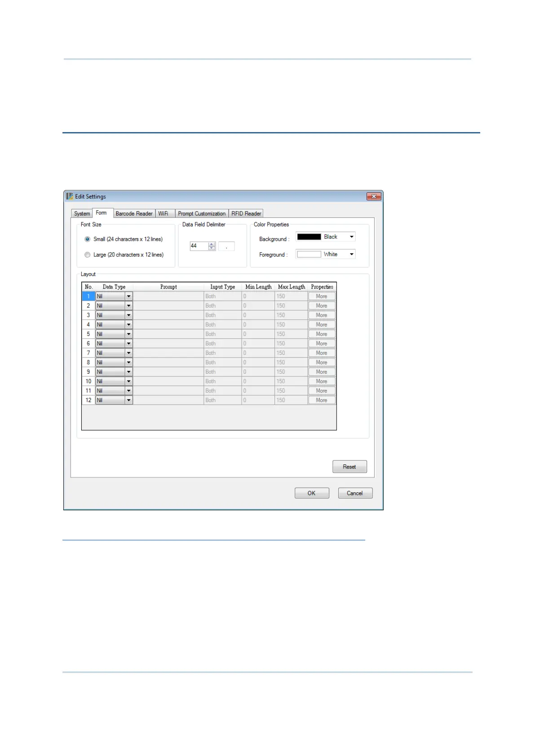This screenshot has width=535, height=756.
Task: Click the Min Length column header
Action: [x=258, y=287]
